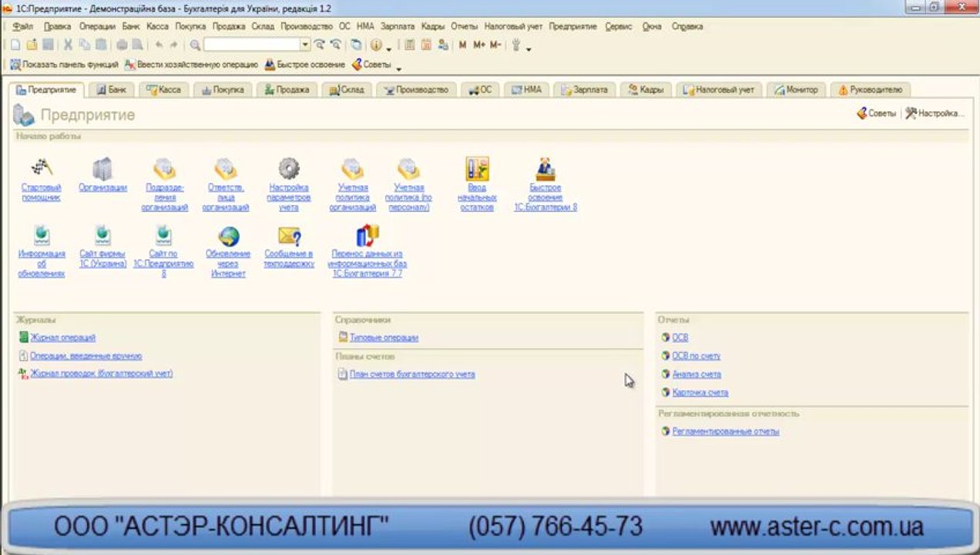980x555 pixels.
Task: Open Ответств. лица организаций icon
Action: pos(226,168)
